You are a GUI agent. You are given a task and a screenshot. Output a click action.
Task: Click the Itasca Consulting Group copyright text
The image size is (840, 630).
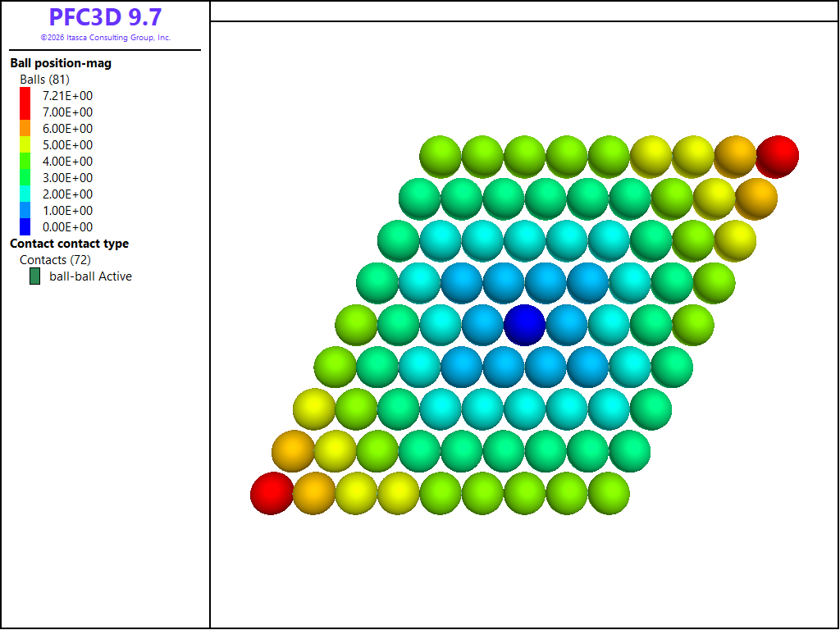[x=106, y=38]
